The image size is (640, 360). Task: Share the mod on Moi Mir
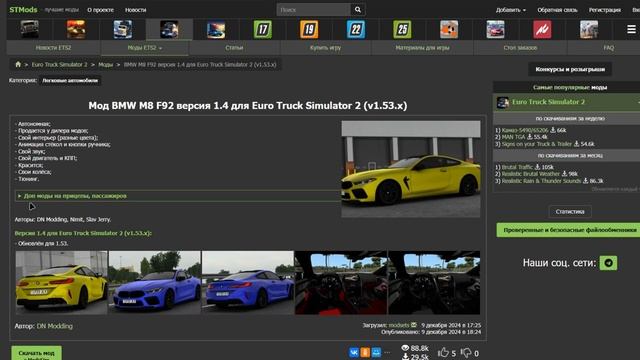pos(376,352)
